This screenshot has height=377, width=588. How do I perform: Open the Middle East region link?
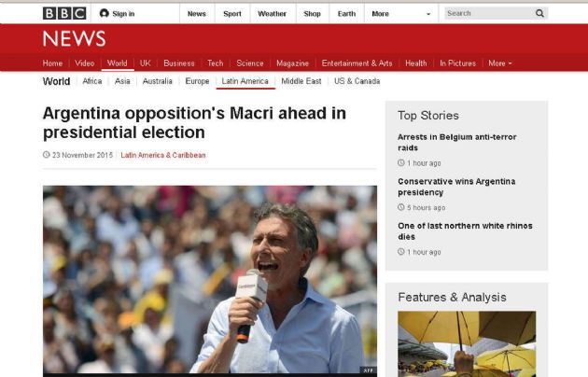301,81
